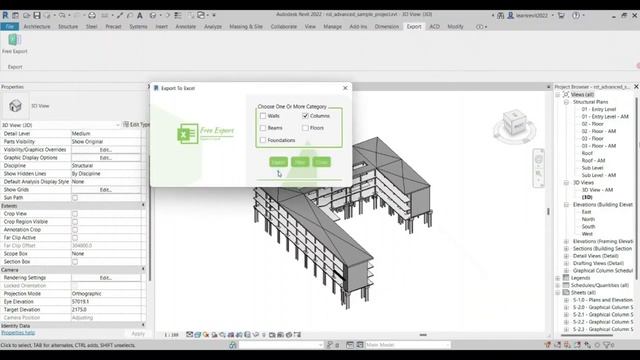Click the Revit logo application icon
This screenshot has width=640, height=360.
tap(5, 15)
